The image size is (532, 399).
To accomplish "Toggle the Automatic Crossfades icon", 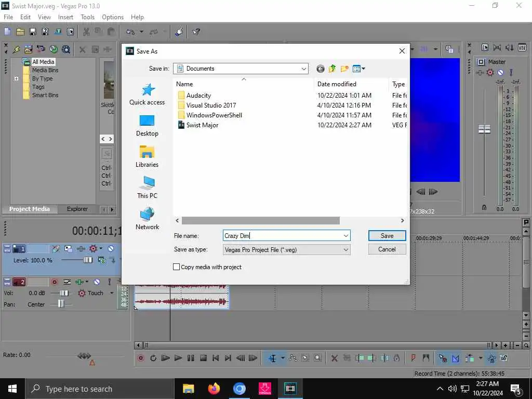I will click(455, 358).
